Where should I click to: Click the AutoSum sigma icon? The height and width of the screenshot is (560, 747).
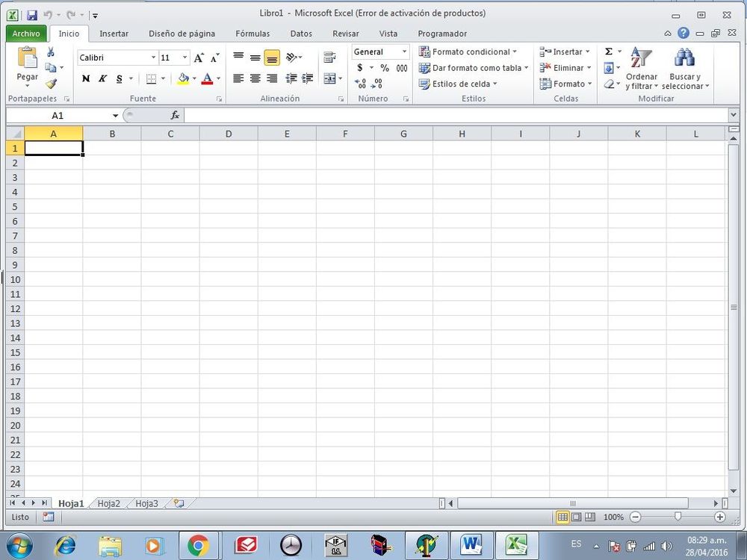click(609, 52)
